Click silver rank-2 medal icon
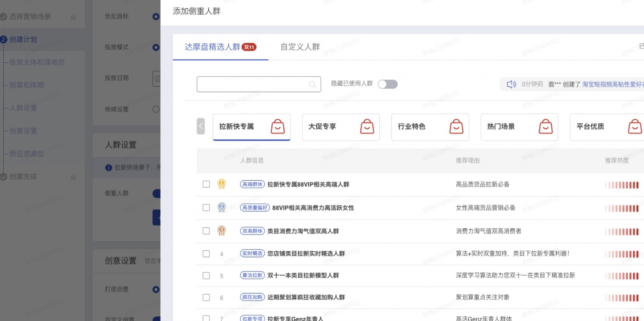 221,207
